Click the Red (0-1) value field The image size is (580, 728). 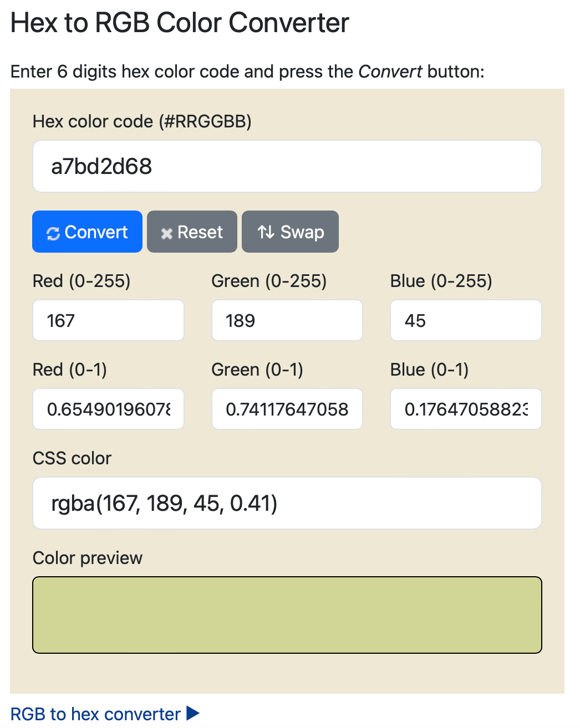pos(108,409)
